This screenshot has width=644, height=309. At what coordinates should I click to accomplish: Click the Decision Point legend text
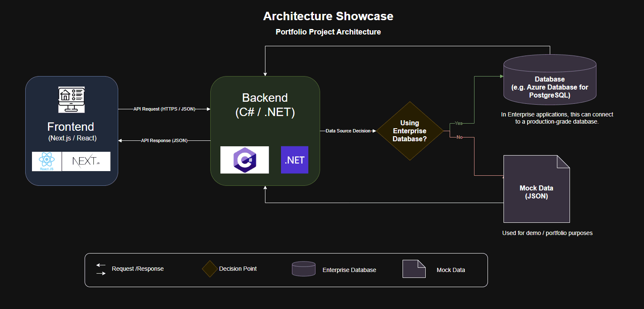[238, 269]
